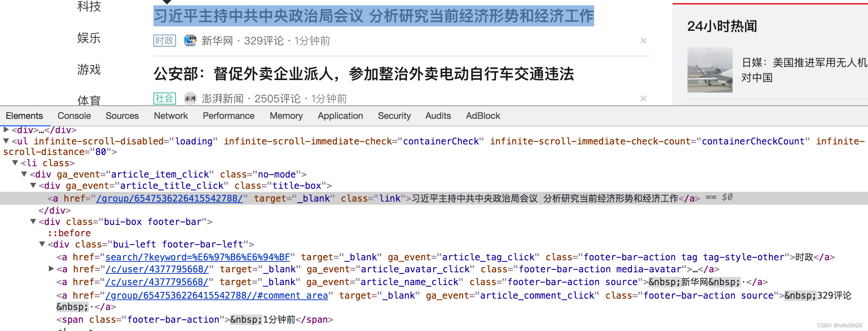This screenshot has height=331, width=868.
Task: Open the AdBlock tab
Action: tap(483, 116)
